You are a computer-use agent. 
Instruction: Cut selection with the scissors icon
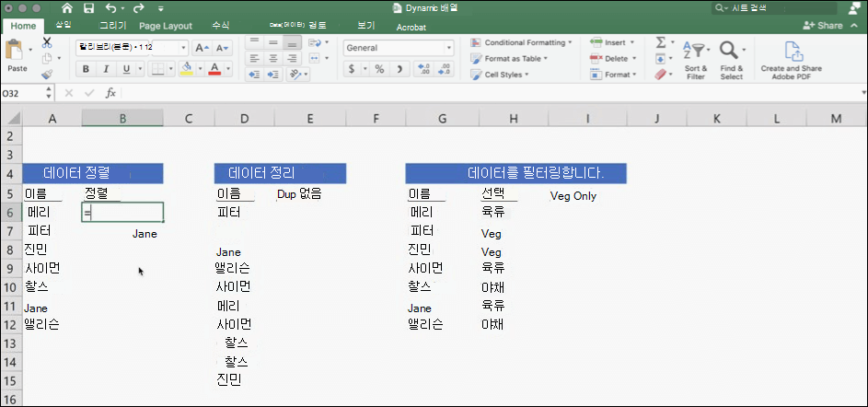(47, 42)
